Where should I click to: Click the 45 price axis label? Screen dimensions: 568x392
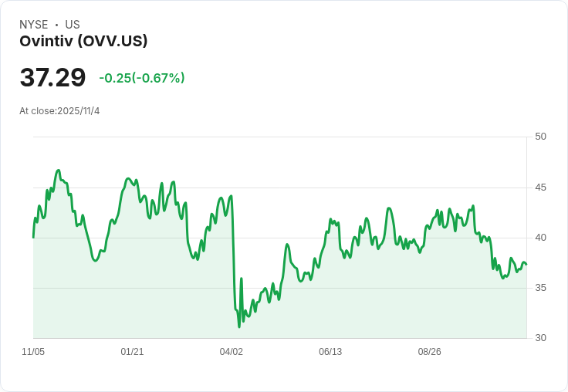coord(540,188)
